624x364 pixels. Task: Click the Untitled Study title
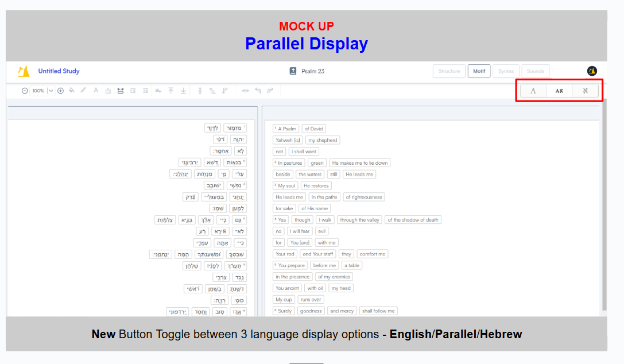59,71
